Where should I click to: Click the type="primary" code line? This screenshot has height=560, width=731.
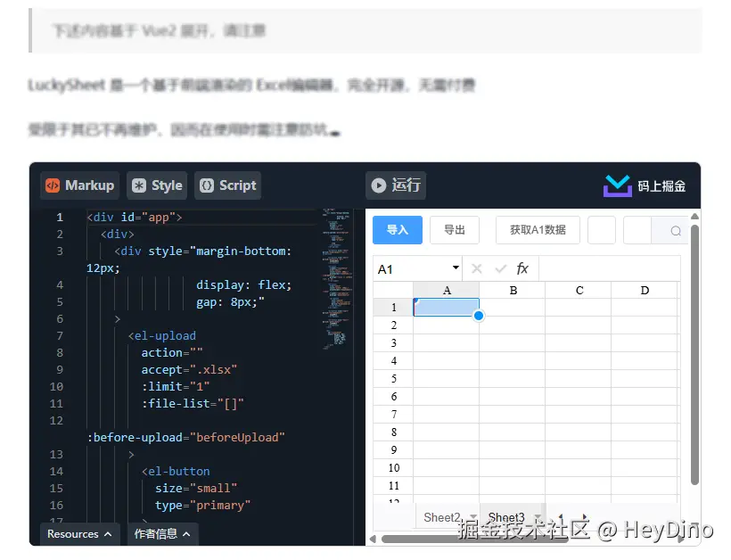pyautogui.click(x=202, y=506)
